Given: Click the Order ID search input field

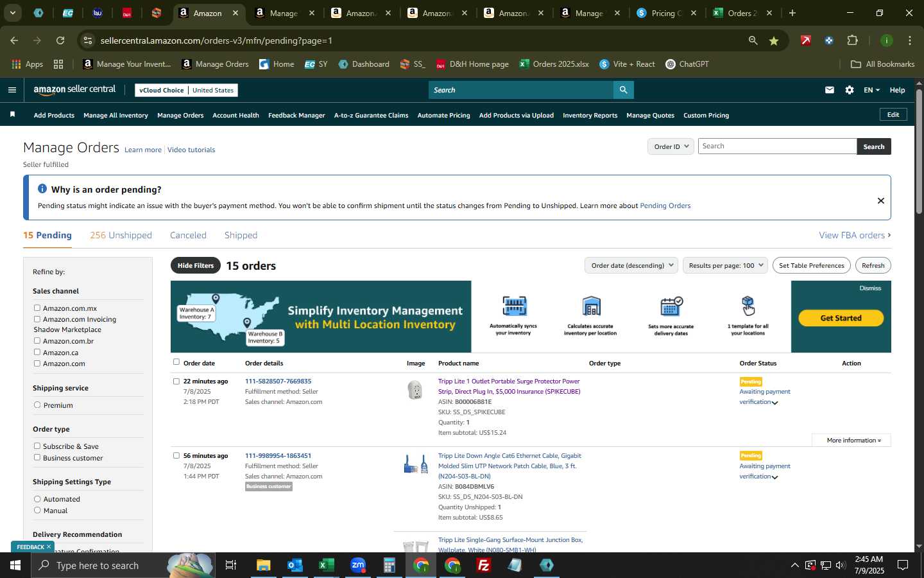Looking at the screenshot, I should coord(777,146).
